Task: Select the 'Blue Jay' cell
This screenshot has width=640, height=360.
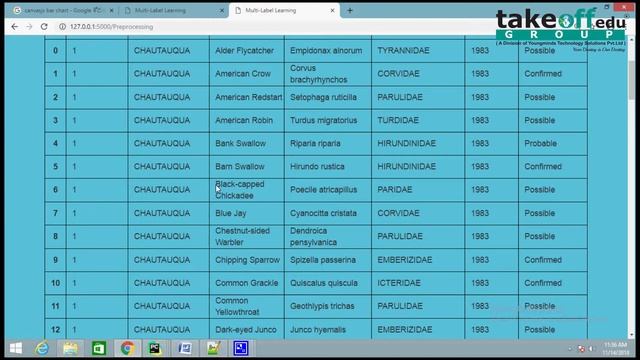Action: click(247, 213)
